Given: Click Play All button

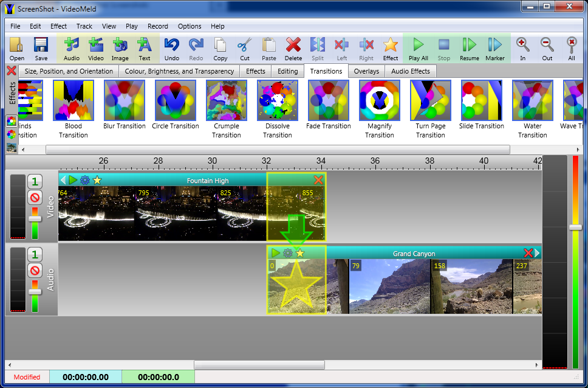Looking at the screenshot, I should (419, 49).
